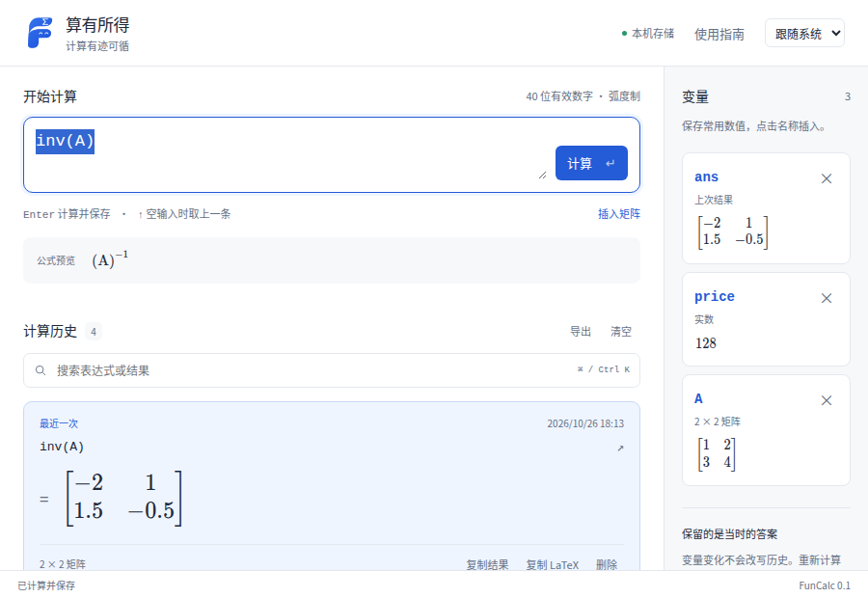Click the 算有所得 title text
The image size is (868, 598).
[x=97, y=24]
